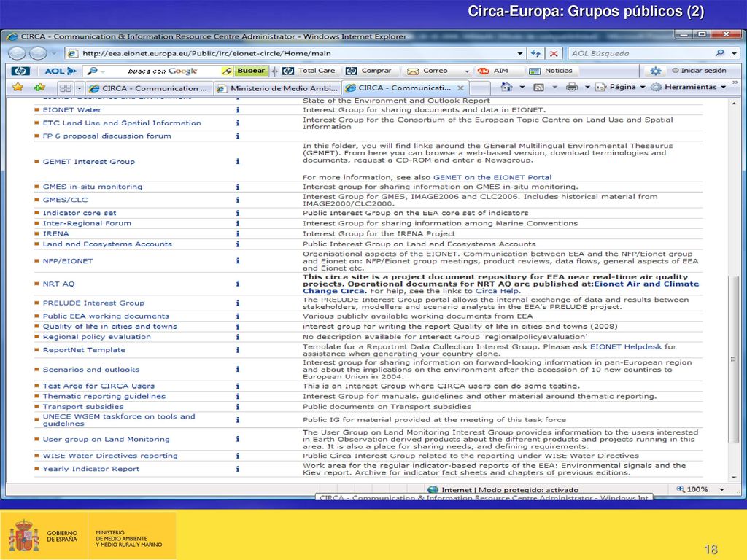Screen dimensions: 747x560
Task: Open info icon for GEMET Interest Group
Action: (237, 161)
